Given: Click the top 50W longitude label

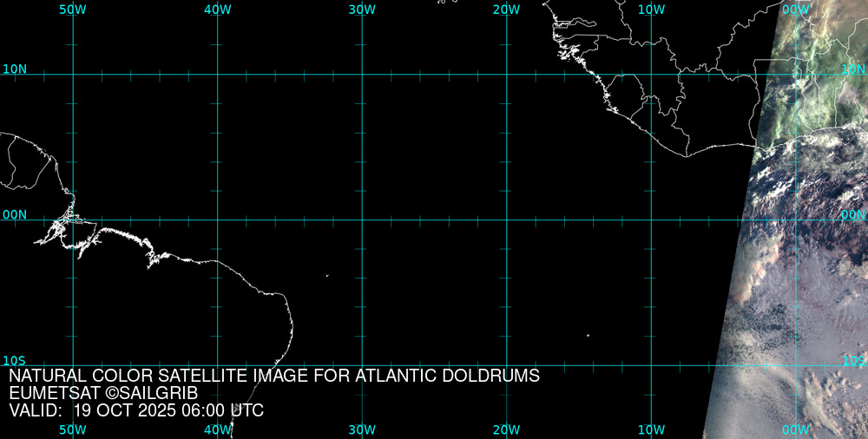Looking at the screenshot, I should (x=73, y=10).
